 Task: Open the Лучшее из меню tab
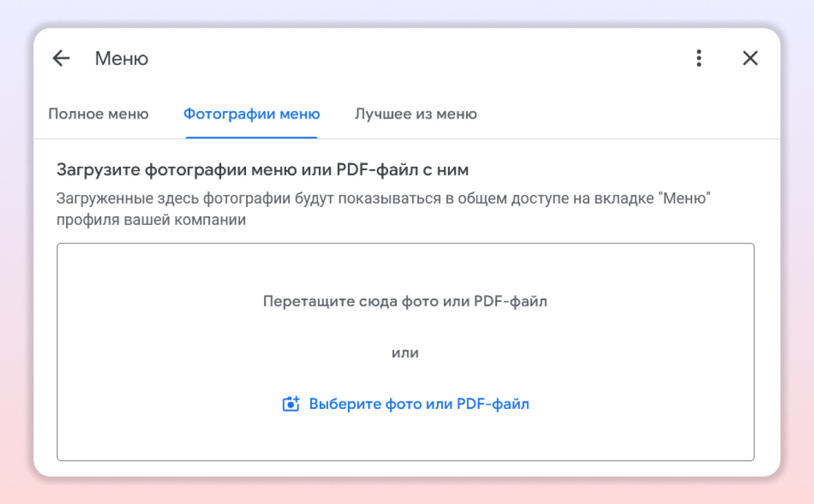point(415,114)
